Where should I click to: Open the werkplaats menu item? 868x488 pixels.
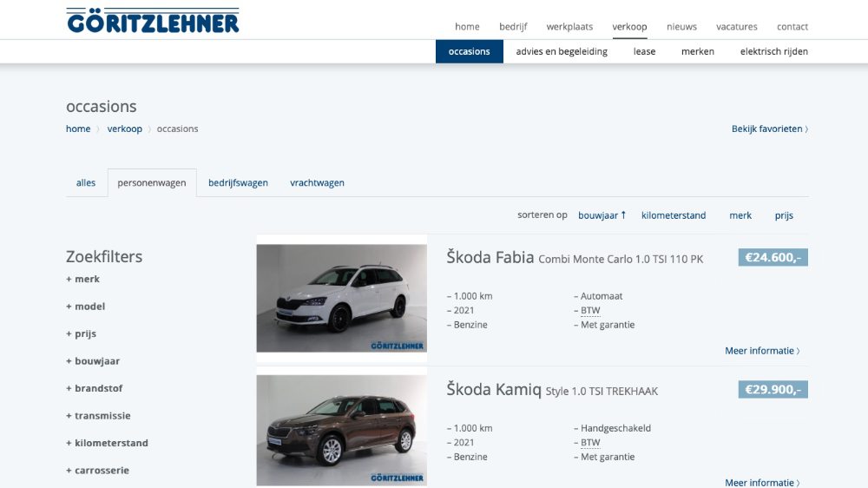[569, 27]
